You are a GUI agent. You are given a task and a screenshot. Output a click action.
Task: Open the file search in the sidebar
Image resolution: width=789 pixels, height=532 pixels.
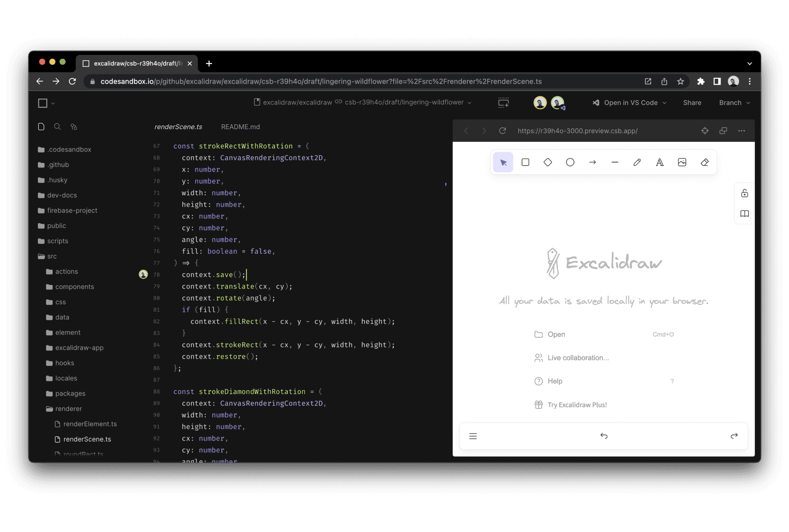(x=57, y=126)
